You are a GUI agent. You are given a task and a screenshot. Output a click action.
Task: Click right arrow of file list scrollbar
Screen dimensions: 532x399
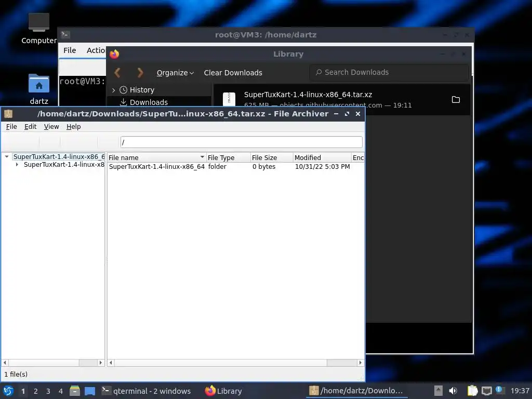pos(361,363)
